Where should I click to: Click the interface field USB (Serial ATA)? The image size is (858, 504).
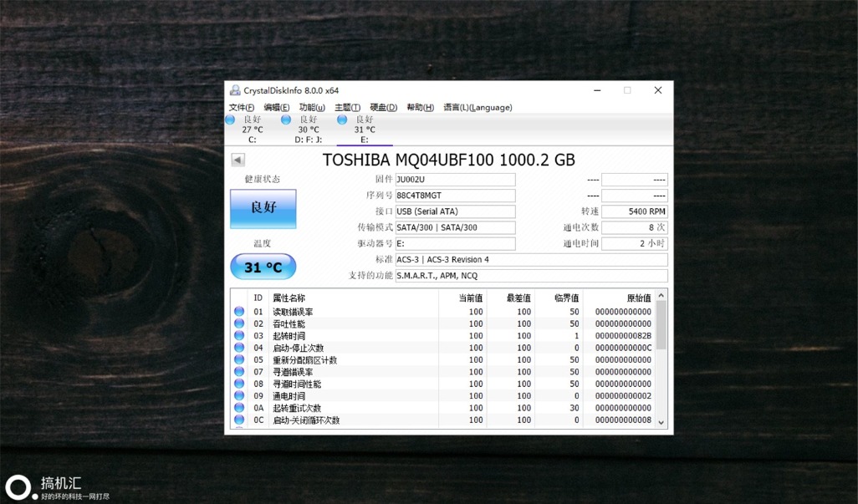pos(455,211)
